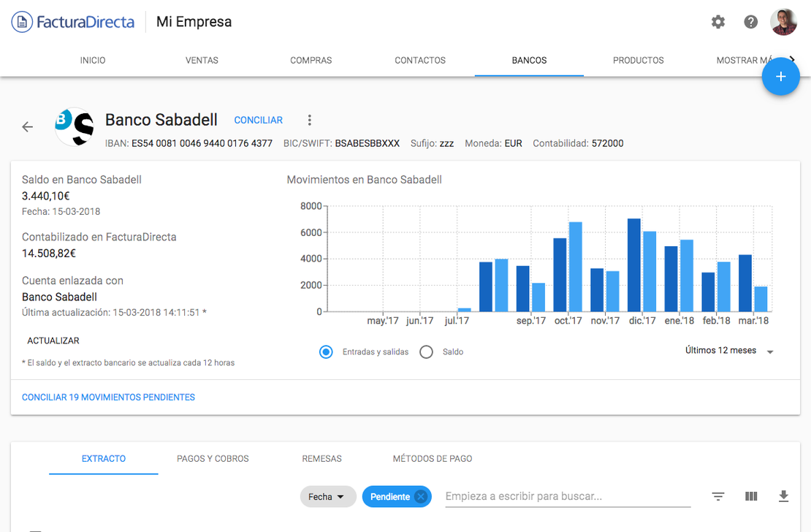Switch to the EXTRACTO tab
This screenshot has width=811, height=532.
click(x=104, y=459)
